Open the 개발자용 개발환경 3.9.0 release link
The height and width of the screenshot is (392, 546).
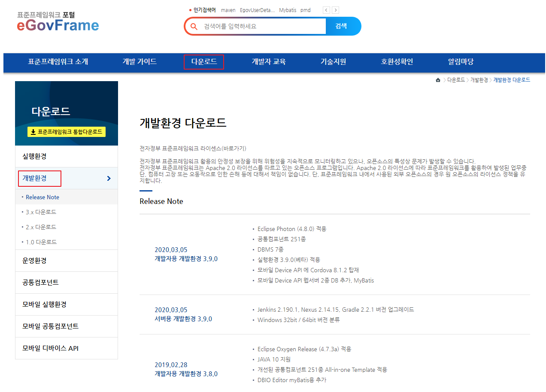pos(186,259)
